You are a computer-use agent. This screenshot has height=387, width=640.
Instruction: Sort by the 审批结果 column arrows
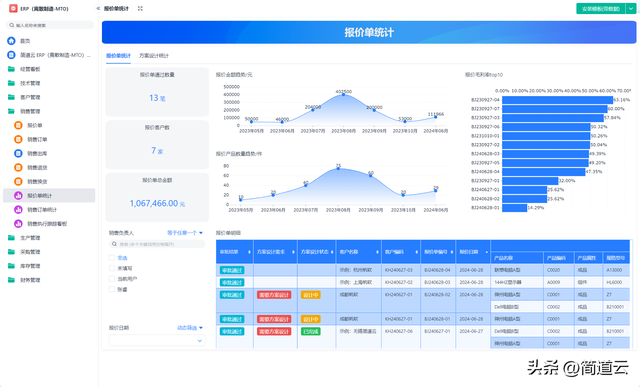249,252
